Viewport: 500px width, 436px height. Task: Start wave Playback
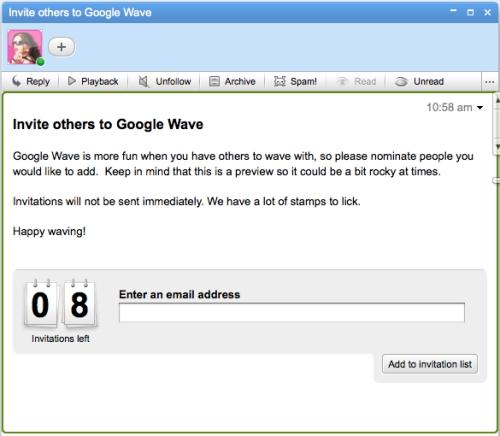[x=93, y=81]
